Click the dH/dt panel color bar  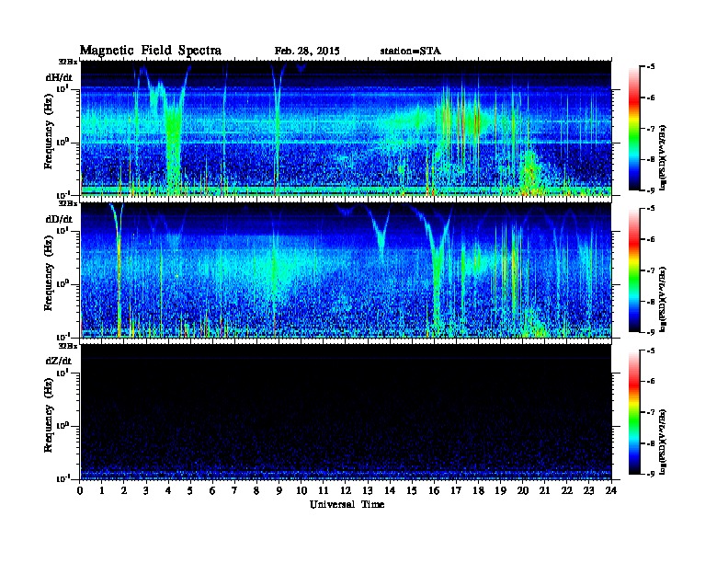pyautogui.click(x=634, y=129)
